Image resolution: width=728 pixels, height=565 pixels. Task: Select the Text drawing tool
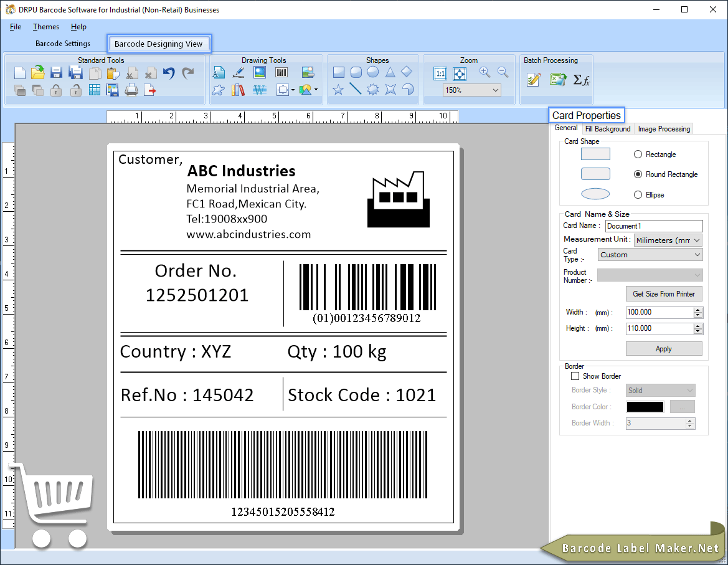(x=219, y=72)
